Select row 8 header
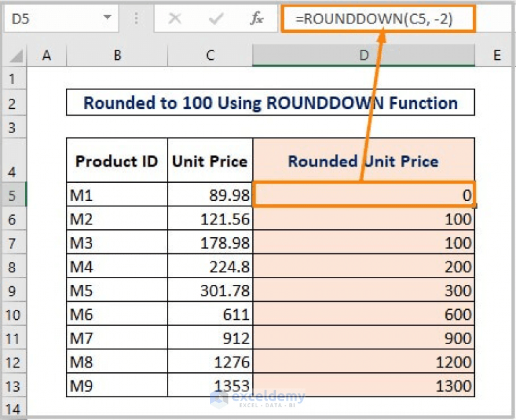Screen dimensions: 516x420 tap(13, 266)
